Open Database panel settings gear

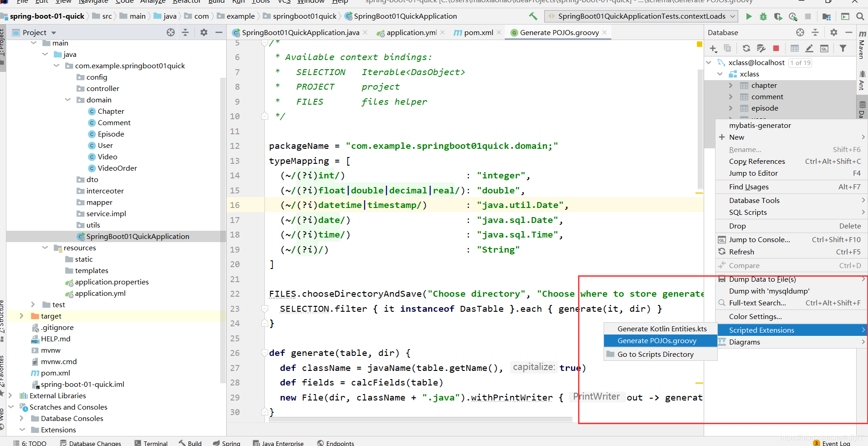pyautogui.click(x=834, y=32)
